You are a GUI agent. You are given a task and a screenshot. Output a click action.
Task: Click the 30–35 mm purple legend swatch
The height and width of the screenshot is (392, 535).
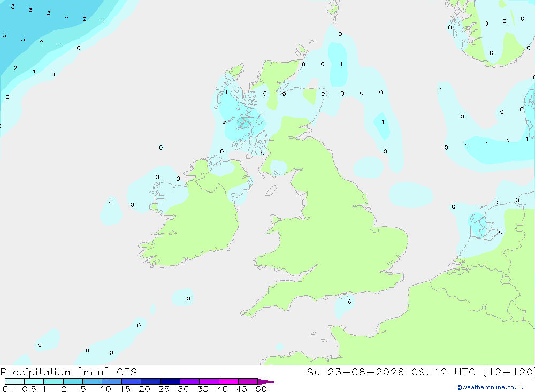tap(190, 381)
